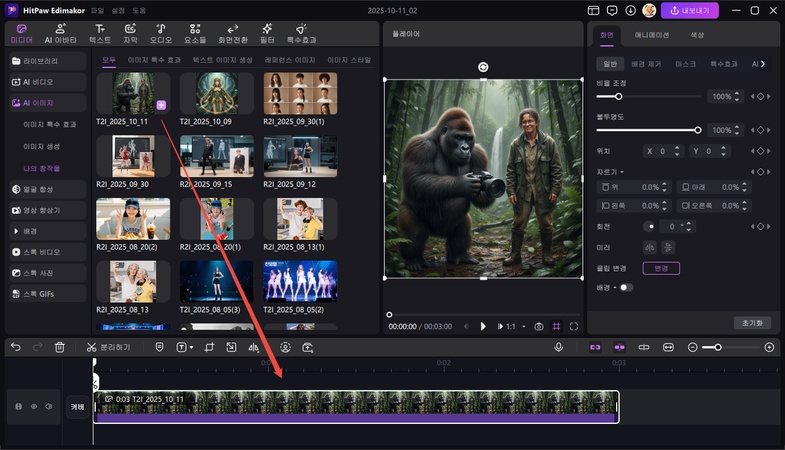785x450 pixels.
Task: Click the fullscreen icon in player
Action: 574,326
